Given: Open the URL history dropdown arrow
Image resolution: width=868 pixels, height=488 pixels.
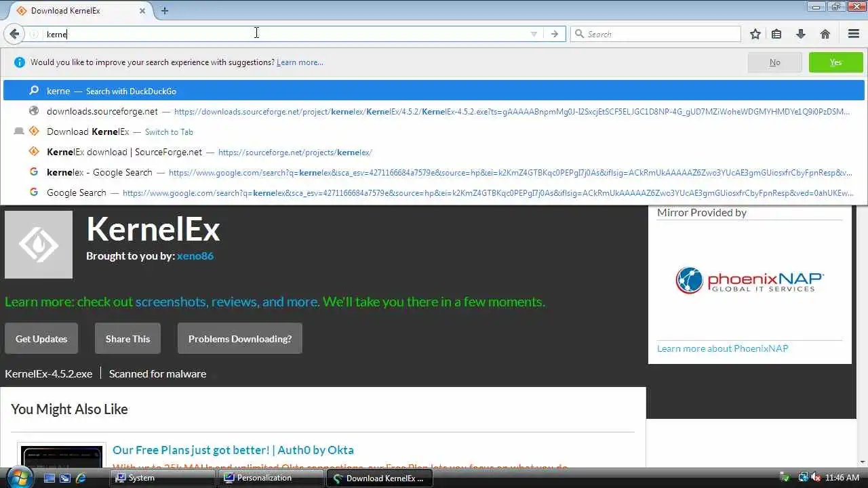Looking at the screenshot, I should 534,34.
